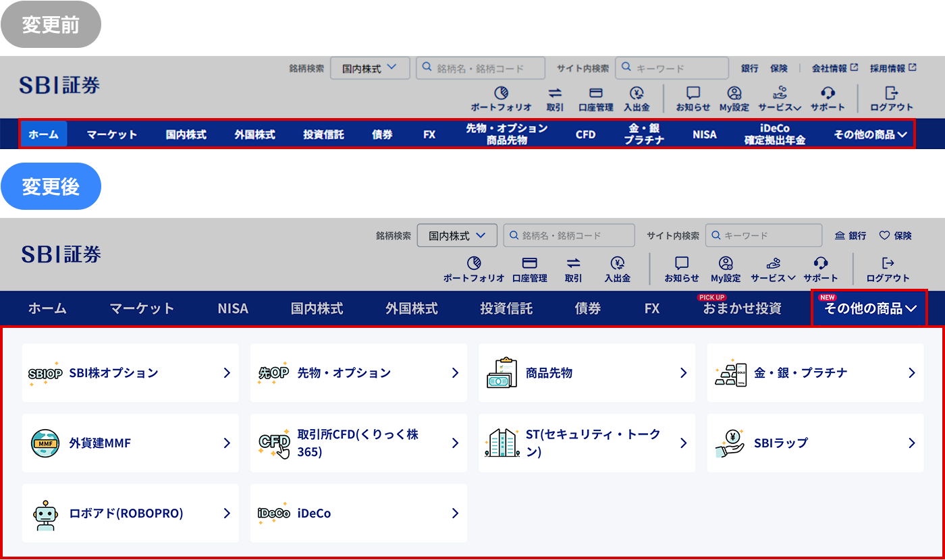Viewport: 945px width, 560px height.
Task: Open お知らせ icon in the 変更前 header
Action: pyautogui.click(x=693, y=93)
